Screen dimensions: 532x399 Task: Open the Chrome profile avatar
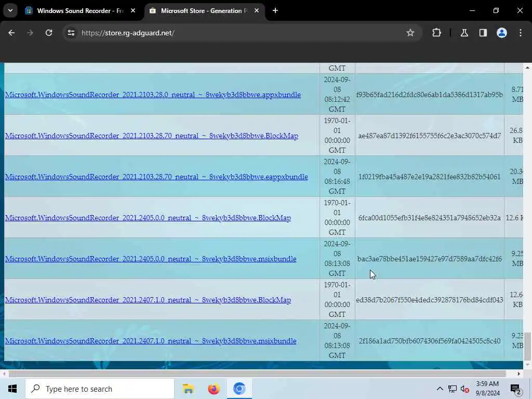coord(501,33)
